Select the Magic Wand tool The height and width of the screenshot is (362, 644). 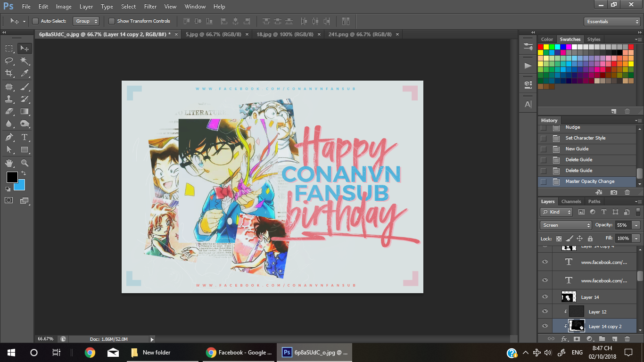(x=25, y=61)
